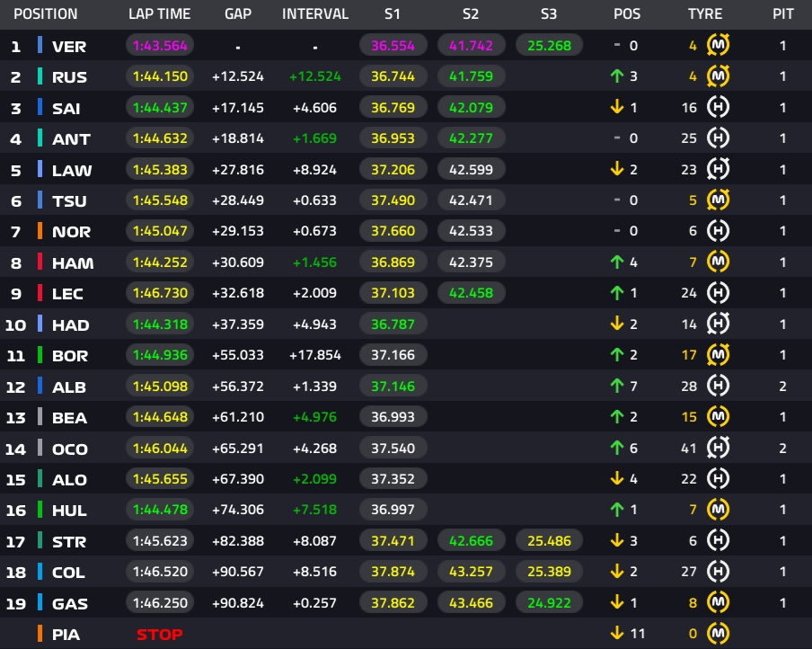Click the orange team color bar beside NOR
Viewport: 812px width, 649px height.
point(40,231)
